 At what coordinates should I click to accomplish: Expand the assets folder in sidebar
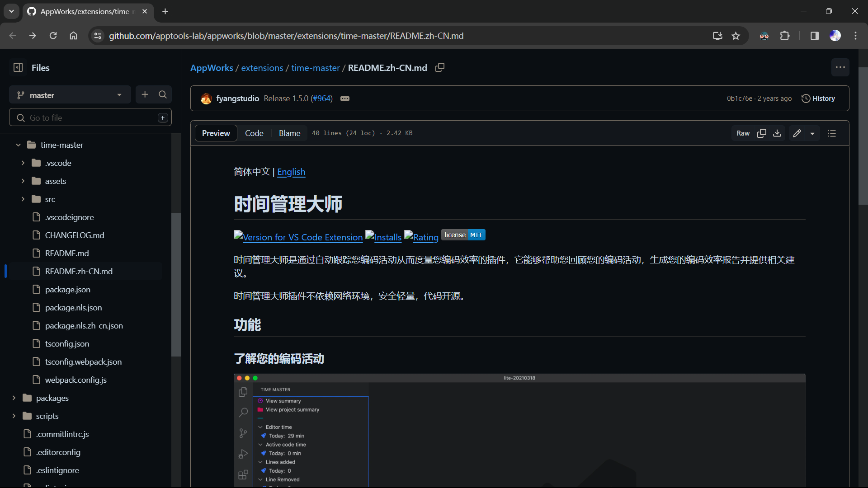tap(22, 181)
